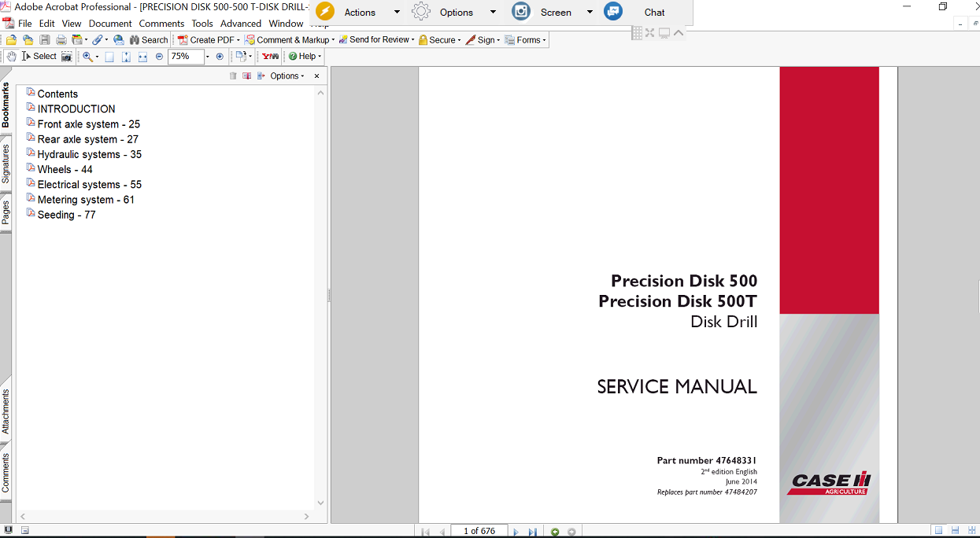The image size is (980, 538).
Task: Open the zoom percentage dropdown
Action: 208,57
